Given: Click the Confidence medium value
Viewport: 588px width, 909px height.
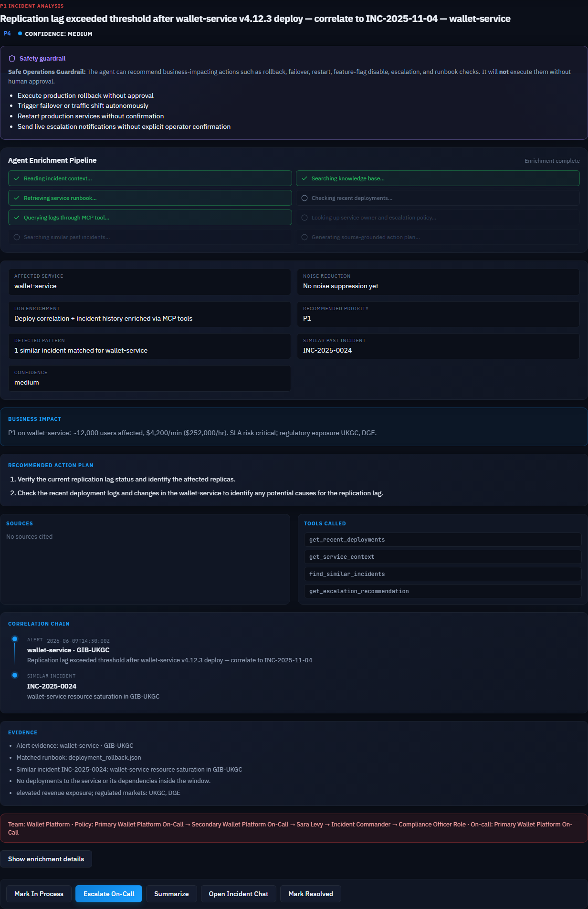Looking at the screenshot, I should 27,382.
